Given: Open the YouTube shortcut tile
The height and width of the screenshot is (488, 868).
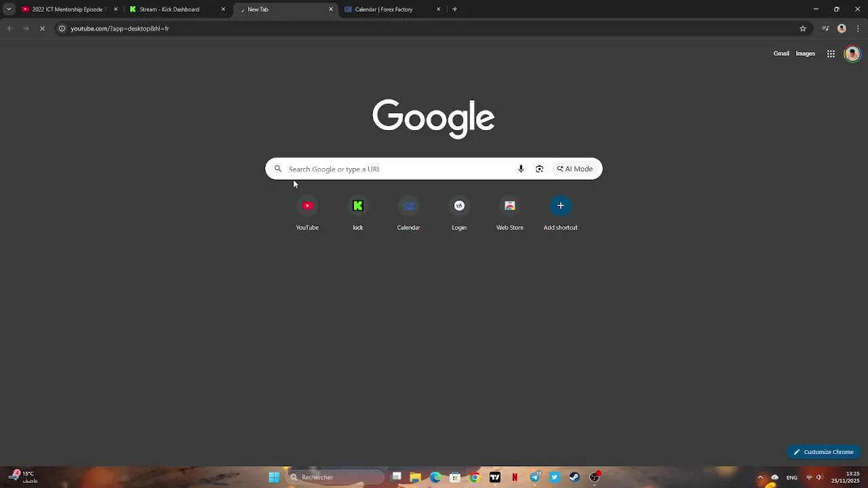Looking at the screenshot, I should click(307, 213).
